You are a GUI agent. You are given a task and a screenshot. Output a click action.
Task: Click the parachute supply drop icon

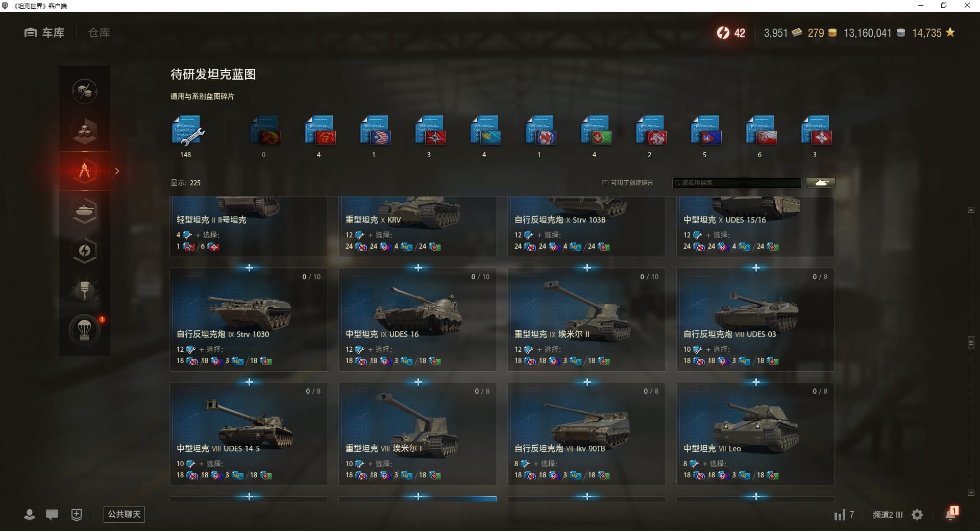(x=85, y=330)
